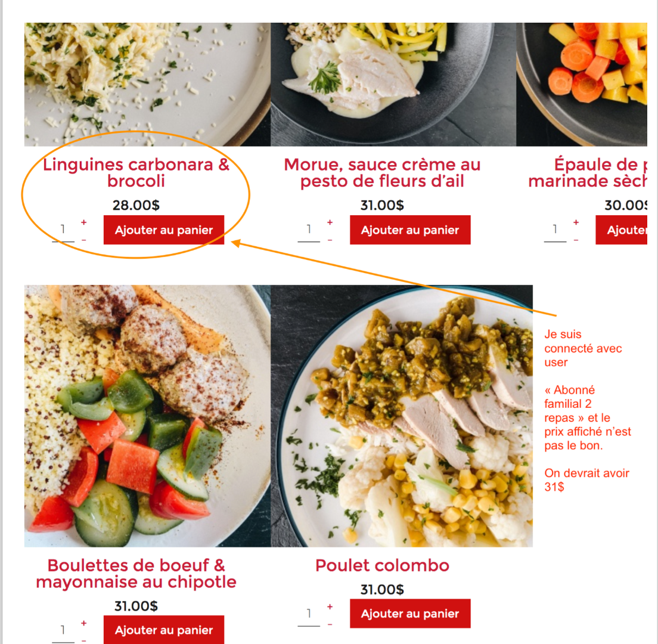Select Linguines carbonara quantity field
The height and width of the screenshot is (644, 658).
[x=63, y=230]
